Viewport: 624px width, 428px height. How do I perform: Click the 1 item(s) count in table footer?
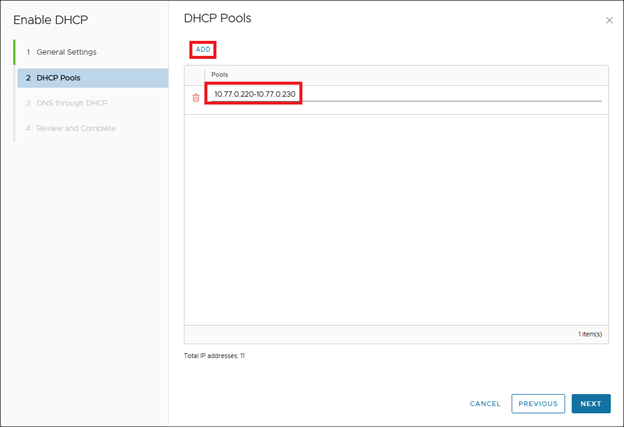[589, 334]
